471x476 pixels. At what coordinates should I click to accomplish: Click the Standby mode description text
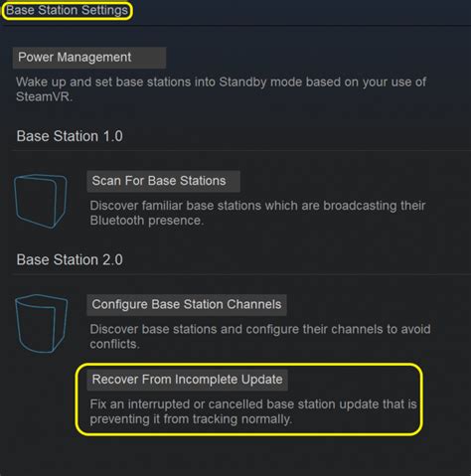coord(221,89)
